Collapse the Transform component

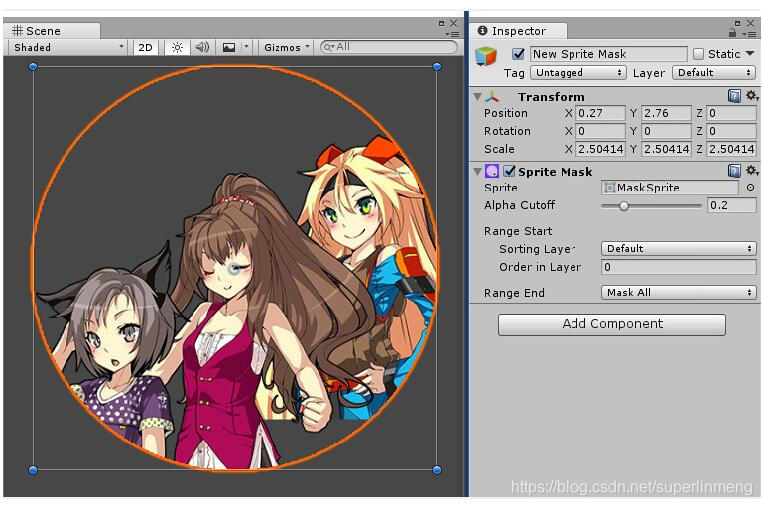pos(478,96)
